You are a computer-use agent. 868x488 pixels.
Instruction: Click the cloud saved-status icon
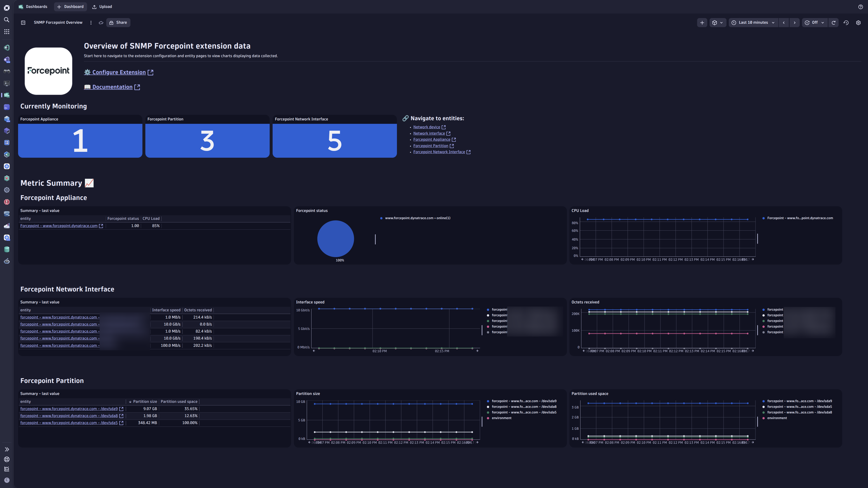click(101, 23)
